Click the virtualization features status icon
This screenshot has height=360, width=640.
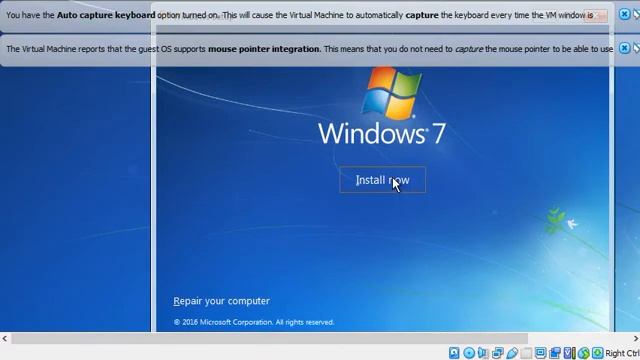(x=569, y=353)
